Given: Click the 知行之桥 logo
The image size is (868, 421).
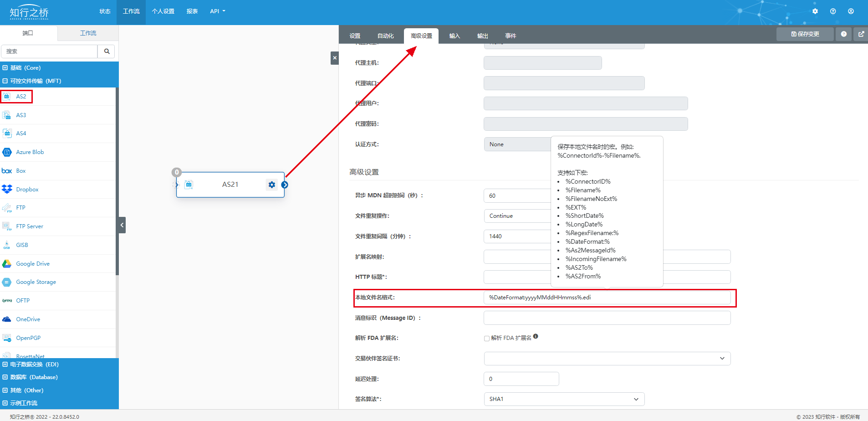Looking at the screenshot, I should click(x=29, y=13).
